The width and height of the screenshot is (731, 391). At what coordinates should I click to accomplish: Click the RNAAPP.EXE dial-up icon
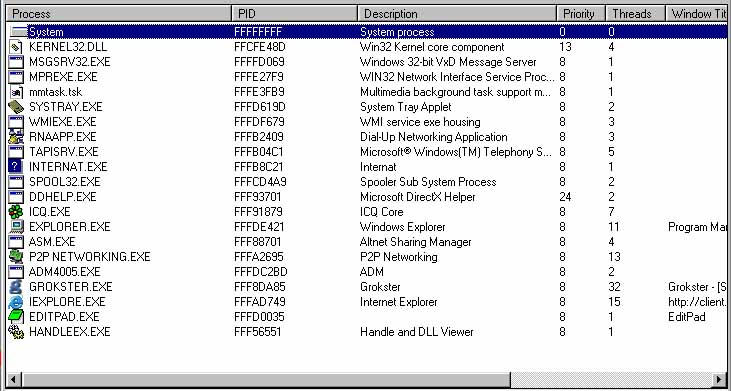click(x=16, y=137)
